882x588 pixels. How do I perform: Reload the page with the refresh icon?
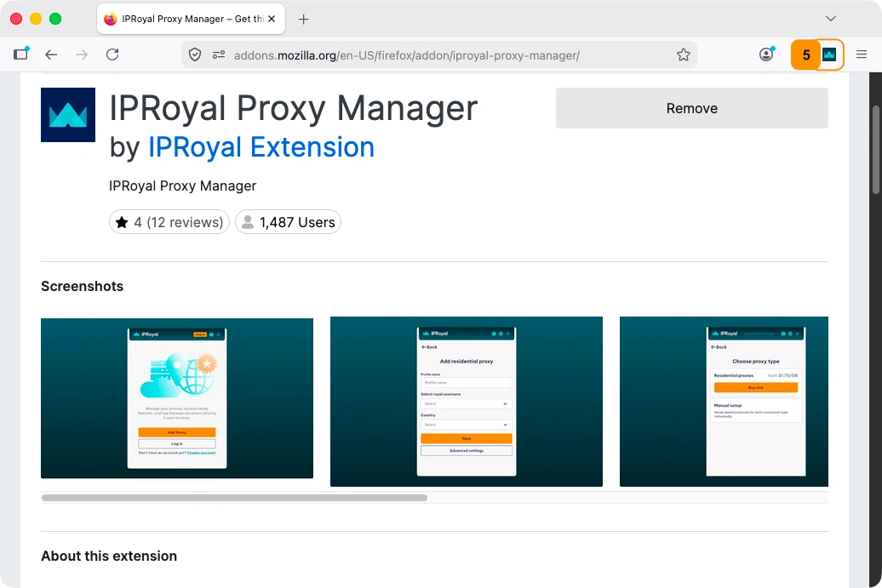(x=112, y=54)
